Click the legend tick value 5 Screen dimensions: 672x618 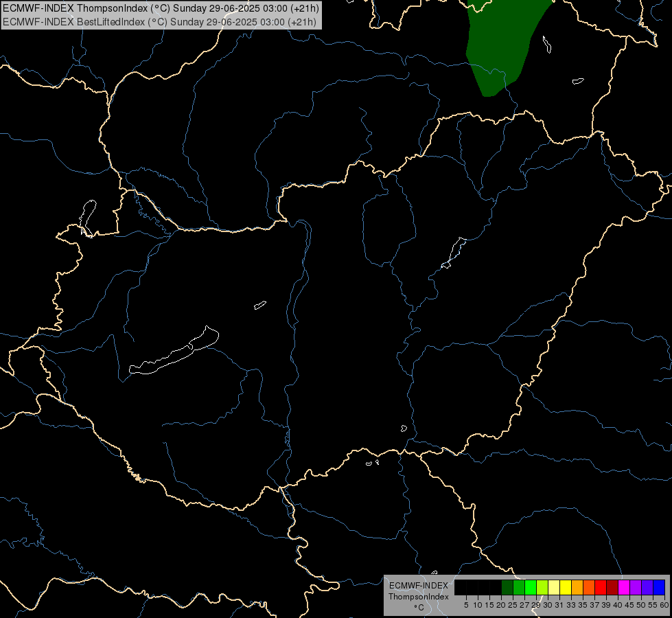(466, 605)
